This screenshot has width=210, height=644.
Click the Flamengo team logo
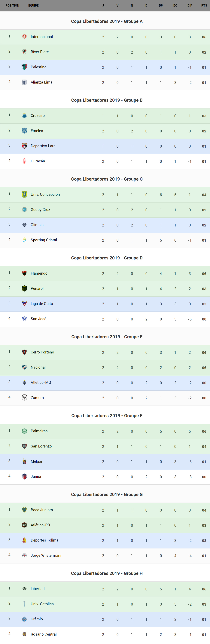[24, 273]
